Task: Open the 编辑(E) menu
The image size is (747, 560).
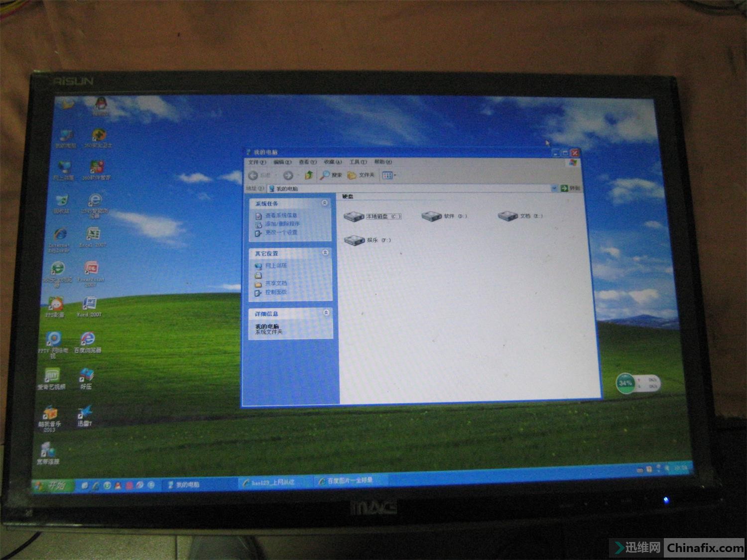Action: (282, 162)
